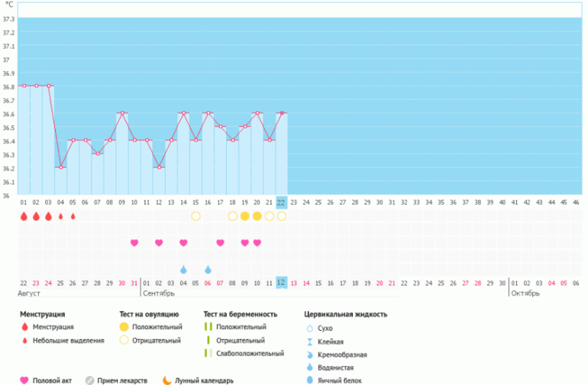Click the Сентябрь month label
This screenshot has height=385, width=588.
coord(158,293)
